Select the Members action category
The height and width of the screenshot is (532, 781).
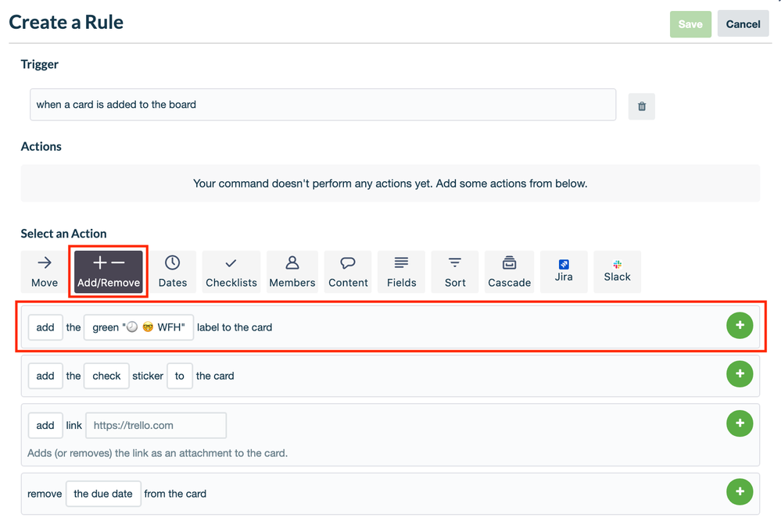(x=292, y=271)
